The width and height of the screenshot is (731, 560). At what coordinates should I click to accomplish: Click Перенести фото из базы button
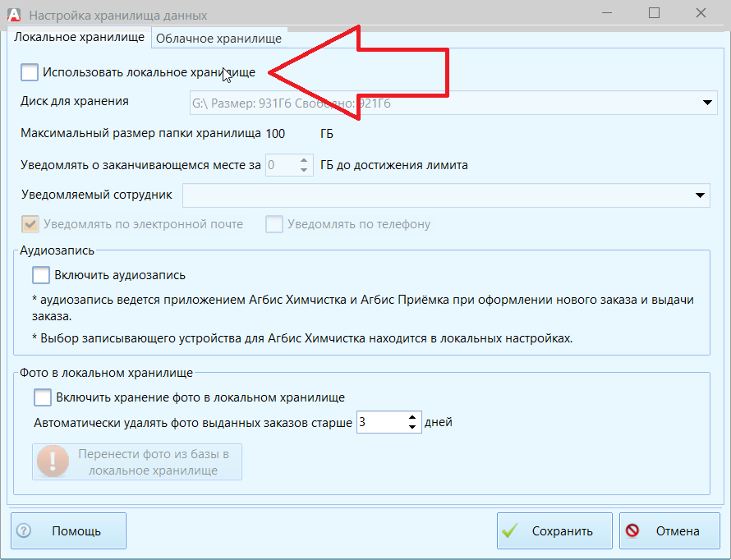coord(137,461)
